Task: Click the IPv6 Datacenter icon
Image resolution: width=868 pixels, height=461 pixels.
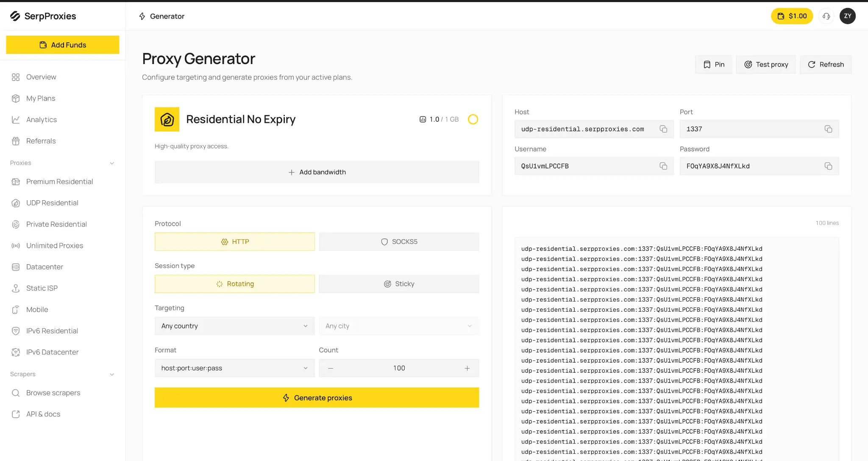Action: click(16, 352)
